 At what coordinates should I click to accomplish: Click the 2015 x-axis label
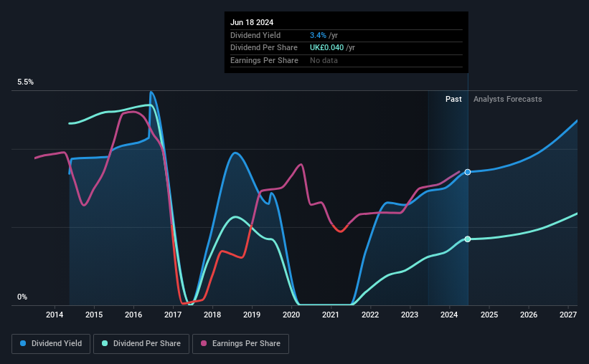coord(94,315)
